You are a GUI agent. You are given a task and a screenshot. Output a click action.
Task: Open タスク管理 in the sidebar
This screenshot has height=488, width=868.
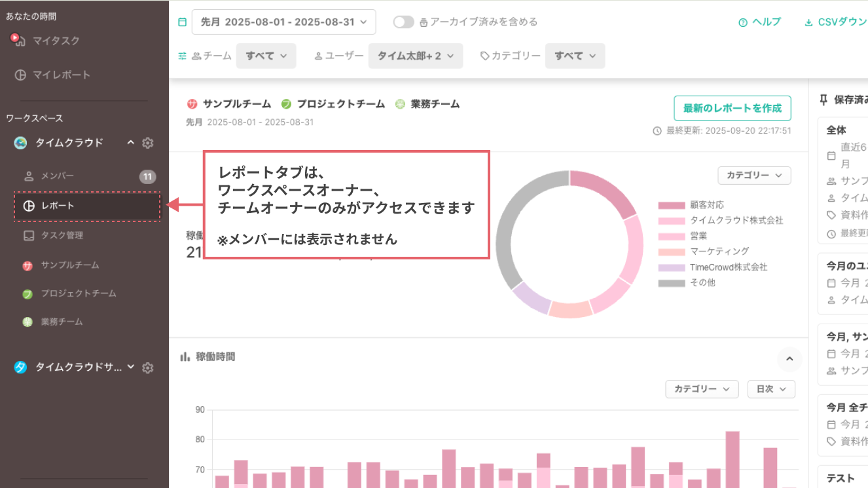tap(62, 235)
